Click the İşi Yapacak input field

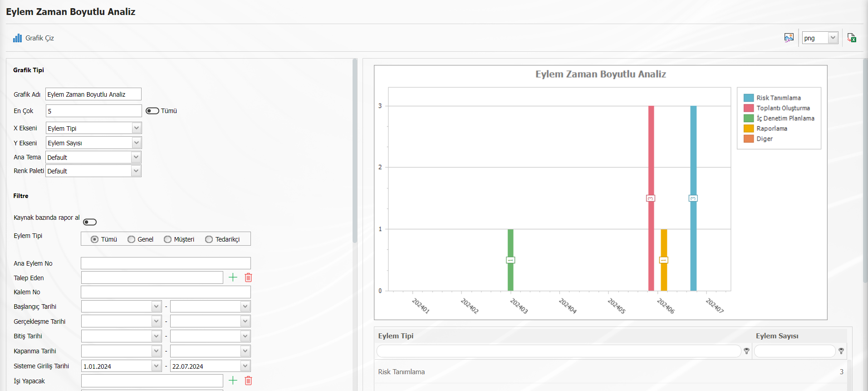coord(152,381)
